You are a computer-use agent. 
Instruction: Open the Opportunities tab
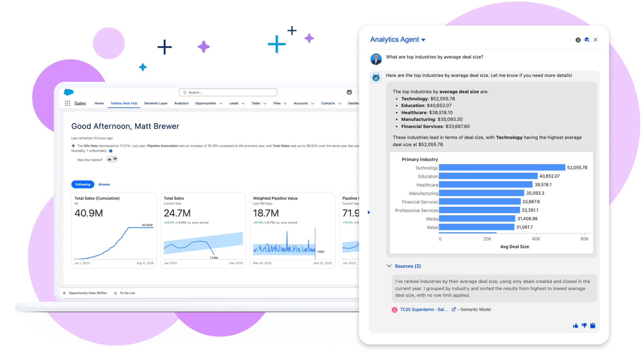click(205, 103)
